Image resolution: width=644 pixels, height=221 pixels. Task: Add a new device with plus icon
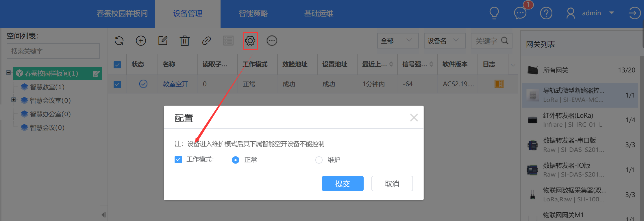141,41
